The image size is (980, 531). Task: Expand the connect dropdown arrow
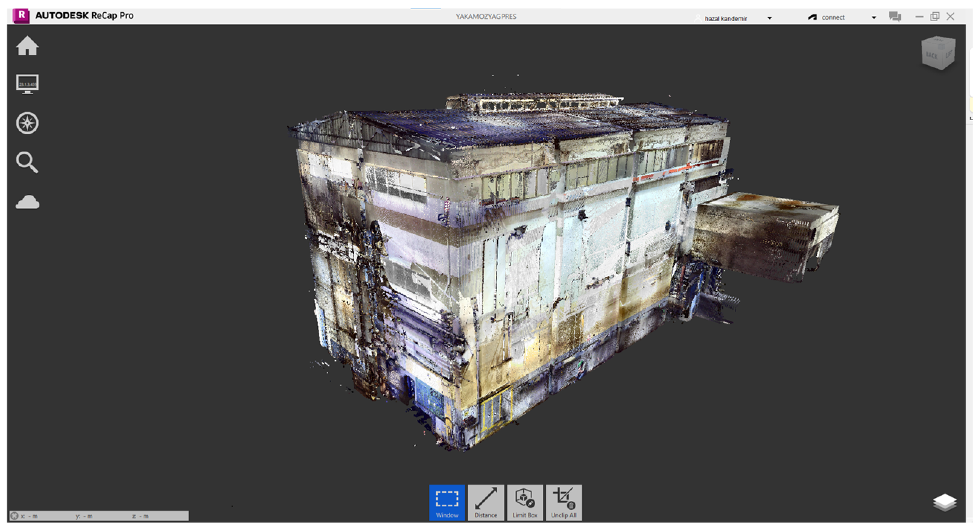(874, 18)
